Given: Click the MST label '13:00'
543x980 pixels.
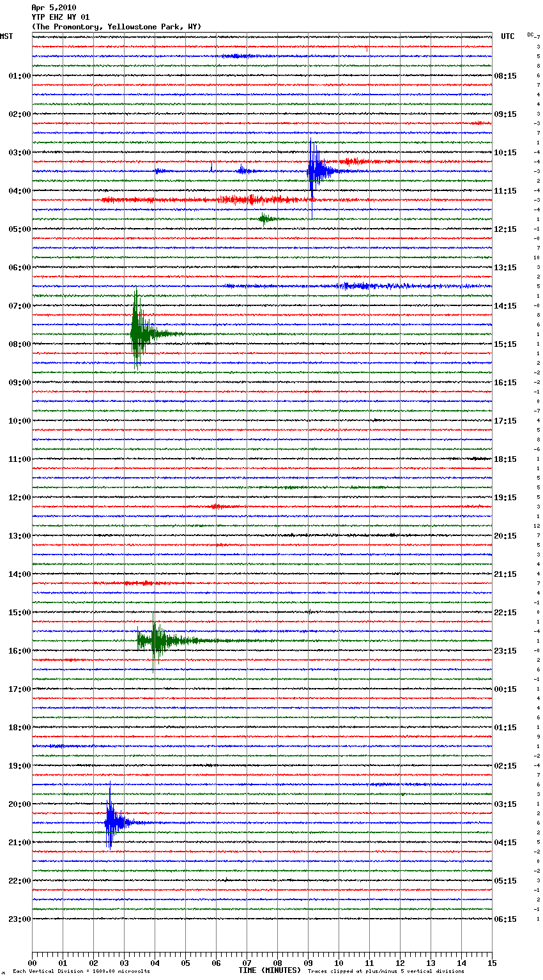Looking at the screenshot, I should click(19, 536).
